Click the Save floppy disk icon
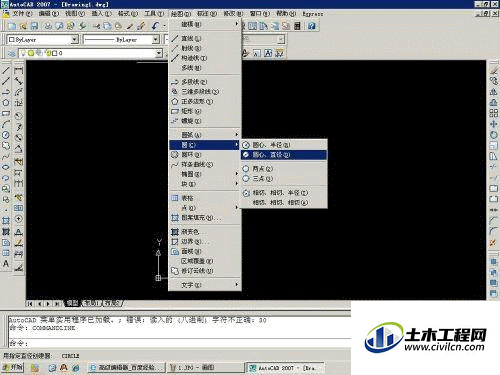This screenshot has height=375, width=500. [34, 26]
